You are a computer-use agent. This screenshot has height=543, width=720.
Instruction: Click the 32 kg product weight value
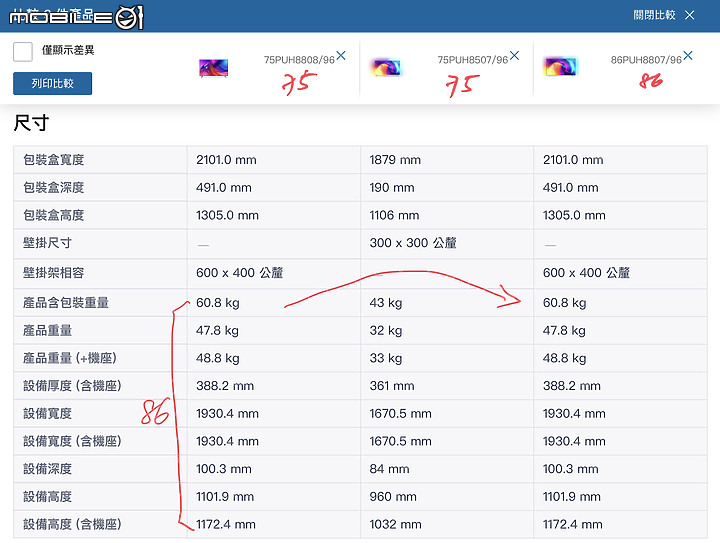pyautogui.click(x=386, y=330)
